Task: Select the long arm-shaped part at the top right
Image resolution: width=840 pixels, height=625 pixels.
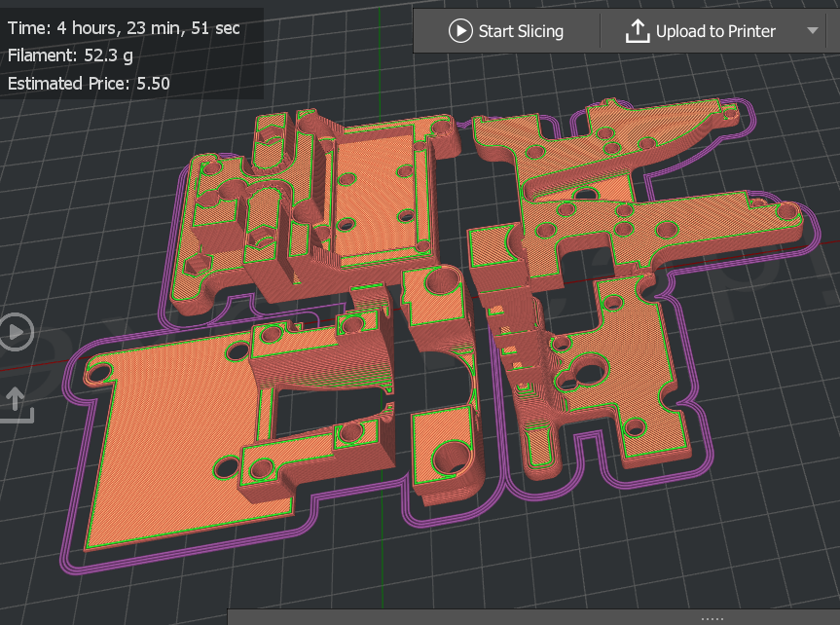Action: click(x=605, y=145)
